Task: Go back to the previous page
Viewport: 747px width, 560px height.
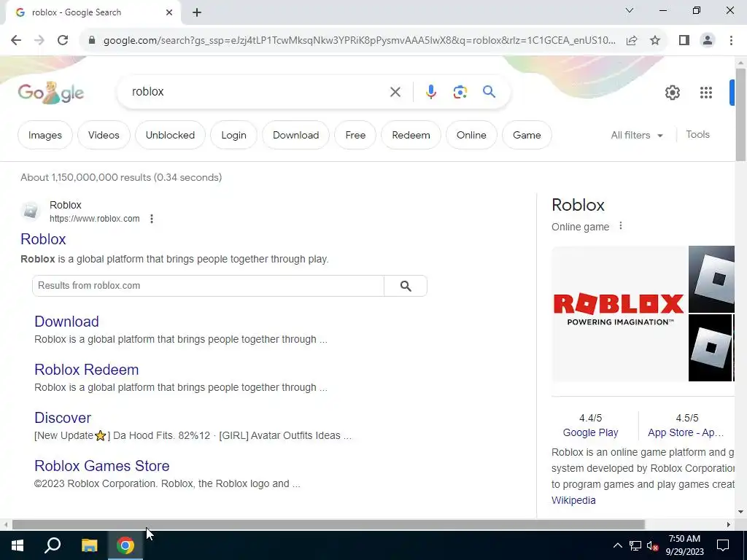Action: [16, 40]
